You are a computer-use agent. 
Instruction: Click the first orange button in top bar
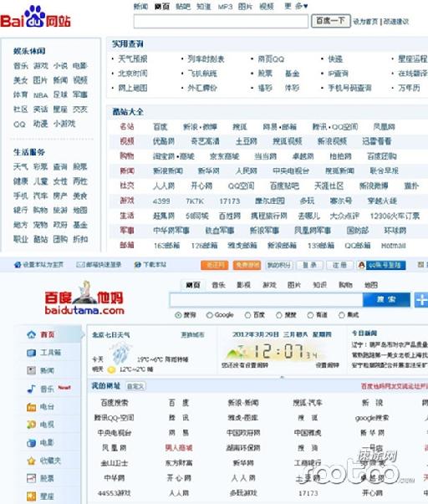tap(215, 265)
